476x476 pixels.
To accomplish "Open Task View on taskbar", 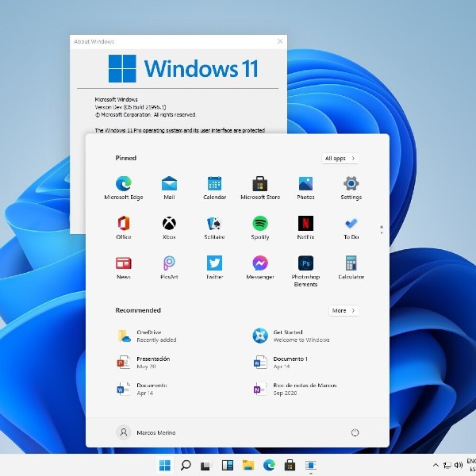I will [205, 466].
